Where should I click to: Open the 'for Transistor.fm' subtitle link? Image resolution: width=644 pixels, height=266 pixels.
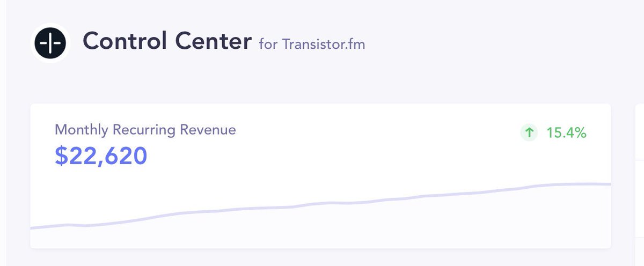click(x=312, y=44)
